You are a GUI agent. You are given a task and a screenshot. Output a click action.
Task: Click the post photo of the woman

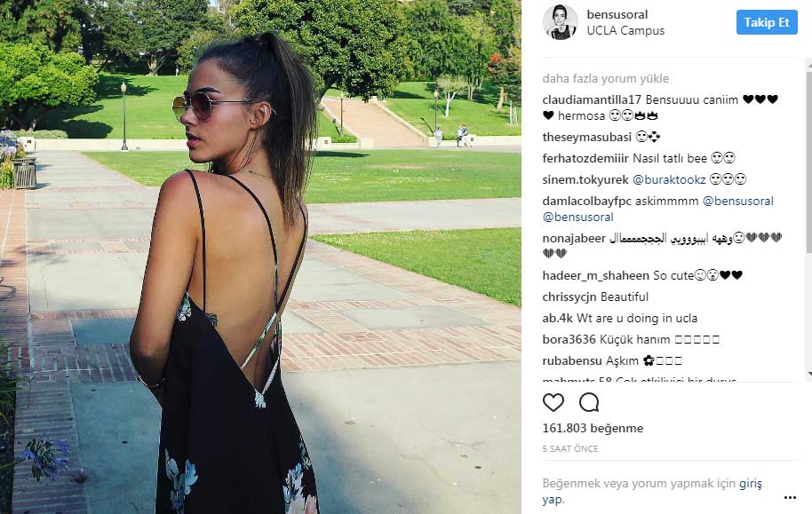[x=260, y=257]
